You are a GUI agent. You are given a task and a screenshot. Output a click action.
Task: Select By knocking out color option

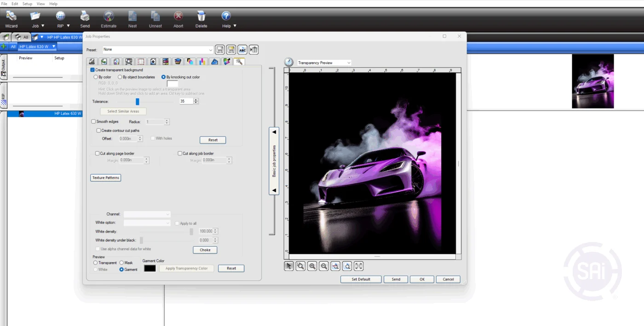coord(163,77)
